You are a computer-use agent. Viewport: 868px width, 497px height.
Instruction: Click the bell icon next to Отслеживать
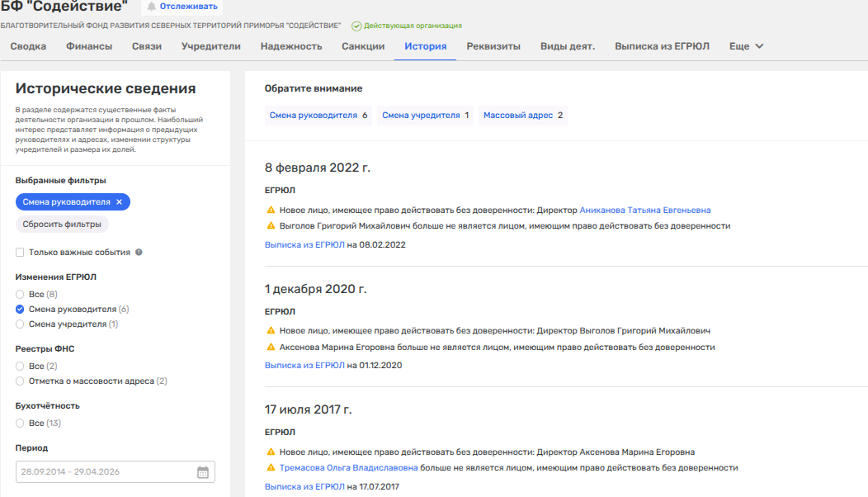click(x=152, y=7)
